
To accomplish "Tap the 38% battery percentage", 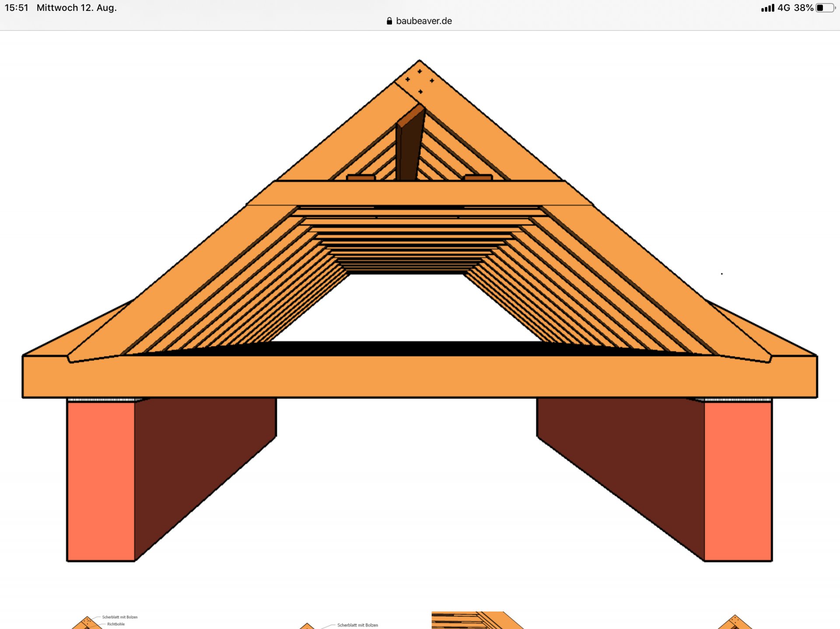I will point(803,8).
